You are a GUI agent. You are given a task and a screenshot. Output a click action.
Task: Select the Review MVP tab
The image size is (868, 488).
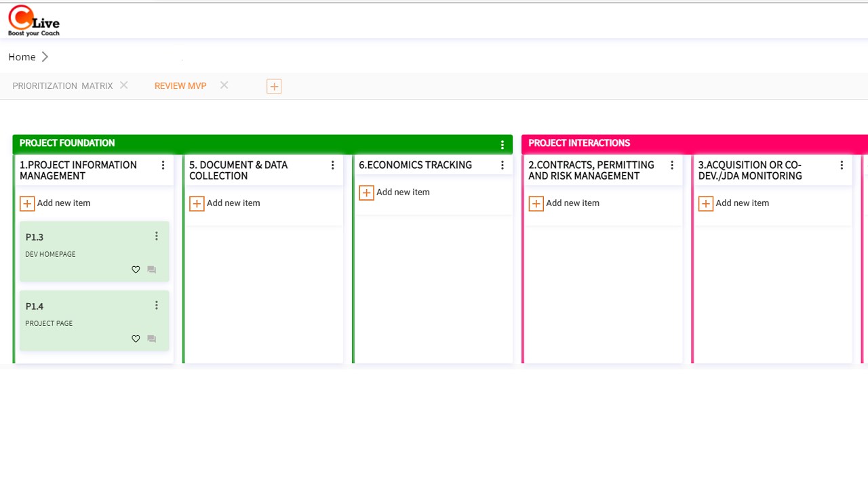pos(180,86)
